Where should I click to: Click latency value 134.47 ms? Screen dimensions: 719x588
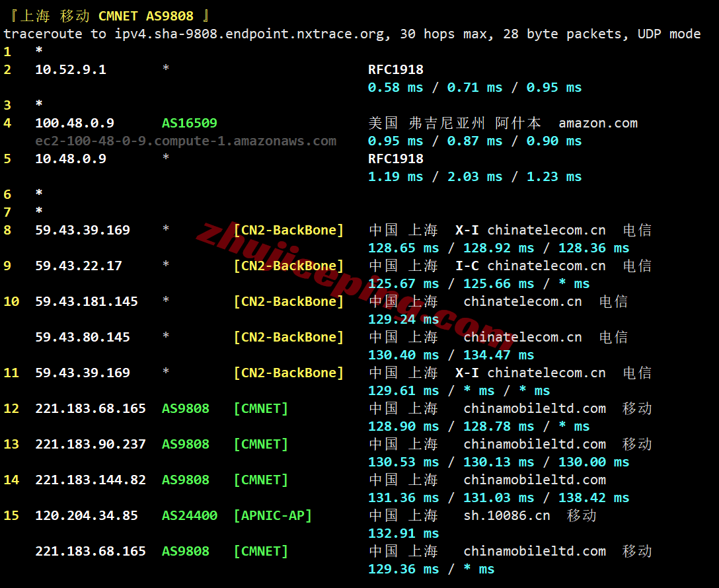tap(499, 355)
